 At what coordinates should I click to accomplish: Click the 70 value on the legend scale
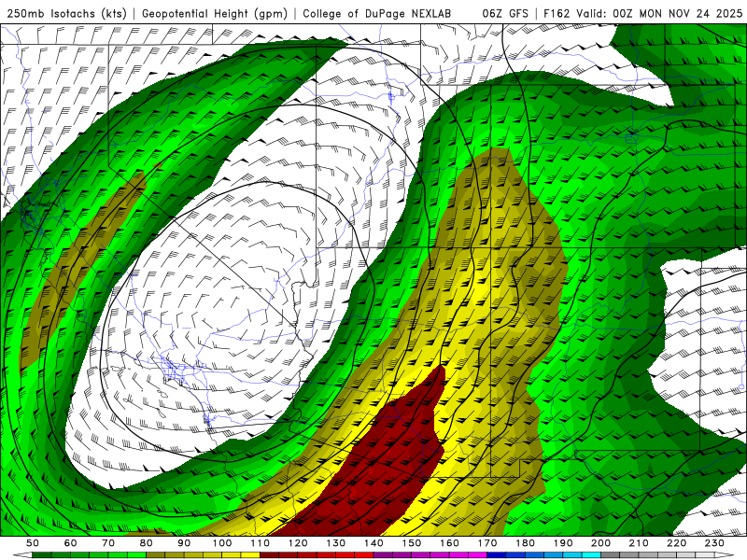108,543
